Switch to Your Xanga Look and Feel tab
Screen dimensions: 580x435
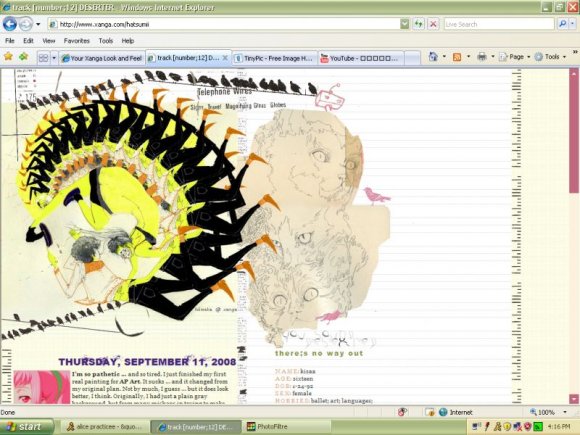102,58
